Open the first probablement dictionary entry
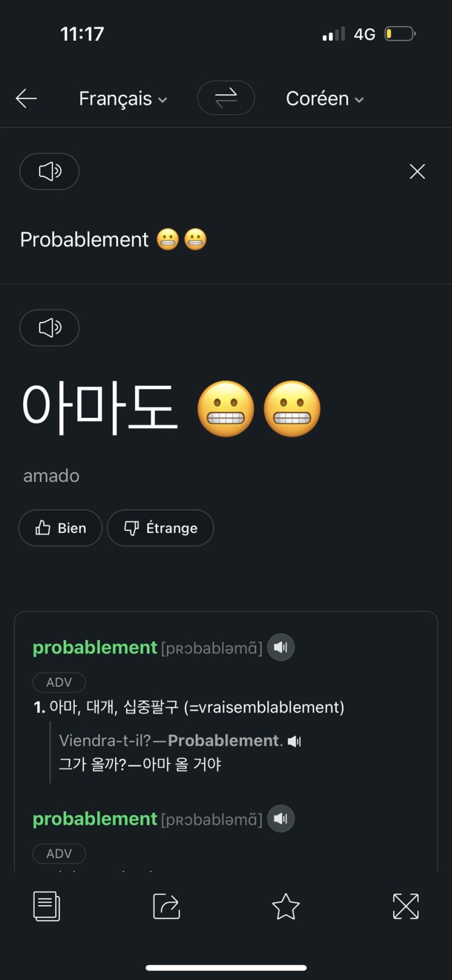The width and height of the screenshot is (452, 980). (x=95, y=647)
